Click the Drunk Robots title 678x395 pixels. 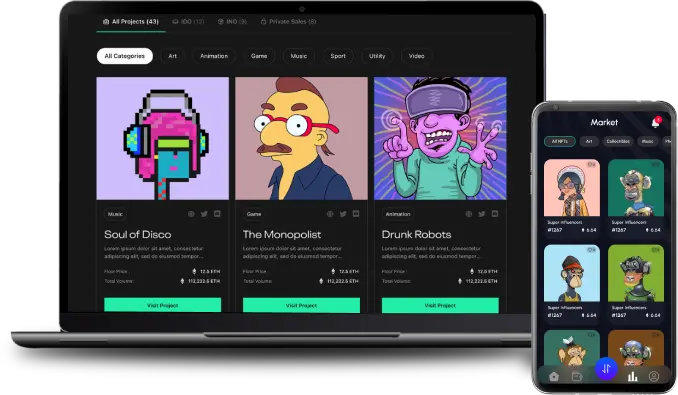click(416, 234)
